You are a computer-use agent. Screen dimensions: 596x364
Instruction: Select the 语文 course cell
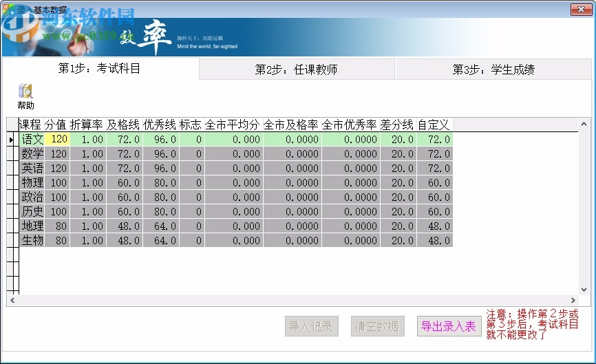(32, 139)
